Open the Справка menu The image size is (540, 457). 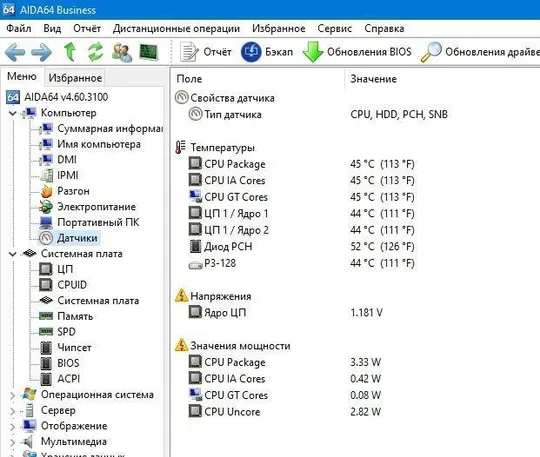coord(384,29)
